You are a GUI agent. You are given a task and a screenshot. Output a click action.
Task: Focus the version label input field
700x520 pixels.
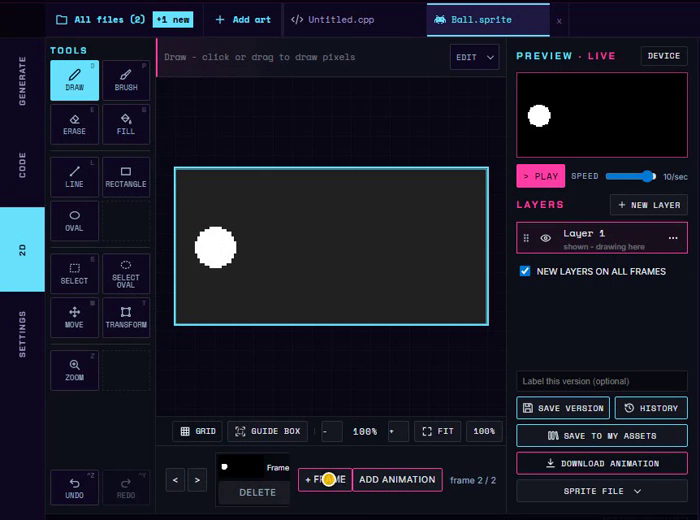pos(602,381)
